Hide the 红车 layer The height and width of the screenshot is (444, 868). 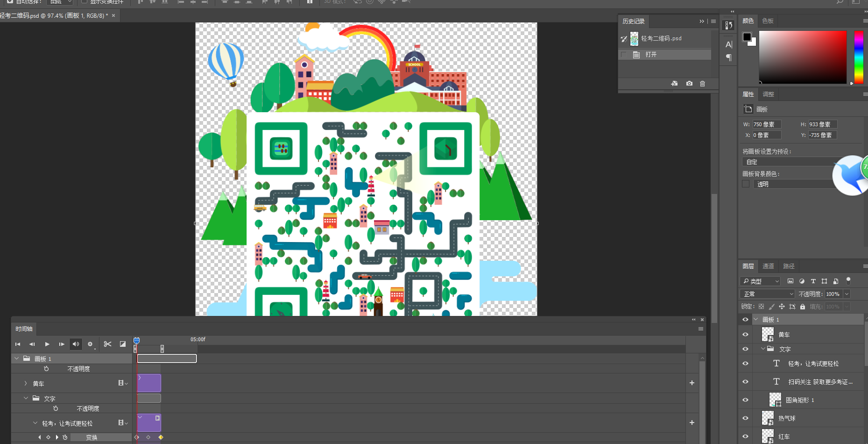(x=745, y=437)
